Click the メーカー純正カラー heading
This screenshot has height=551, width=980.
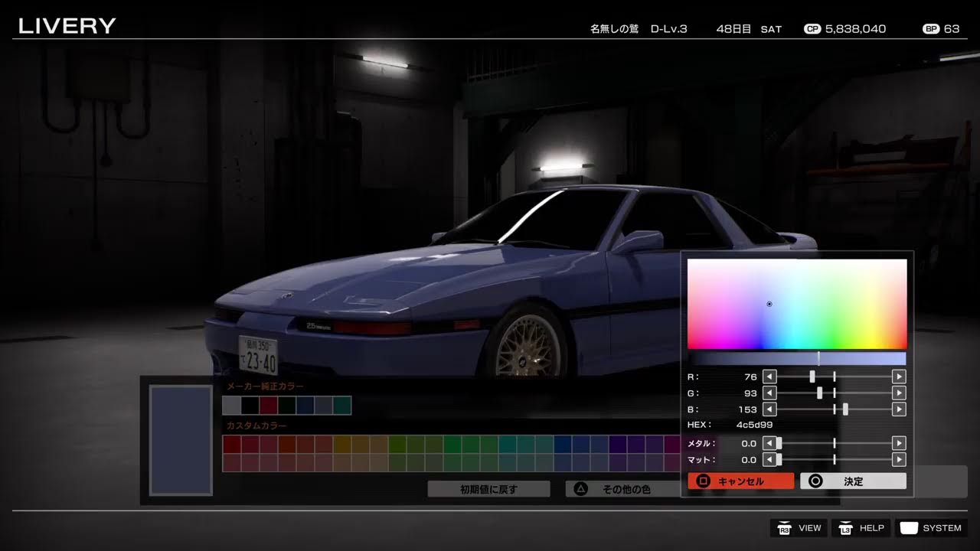point(264,386)
